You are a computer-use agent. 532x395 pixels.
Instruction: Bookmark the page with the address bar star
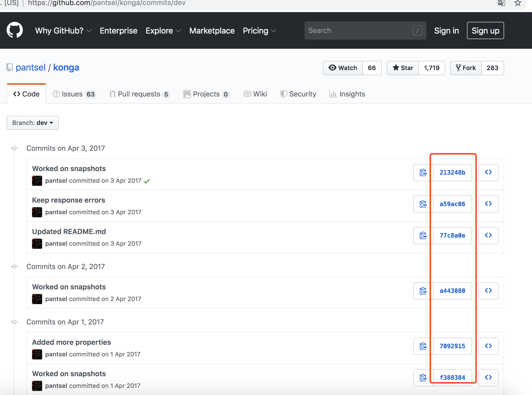517,3
